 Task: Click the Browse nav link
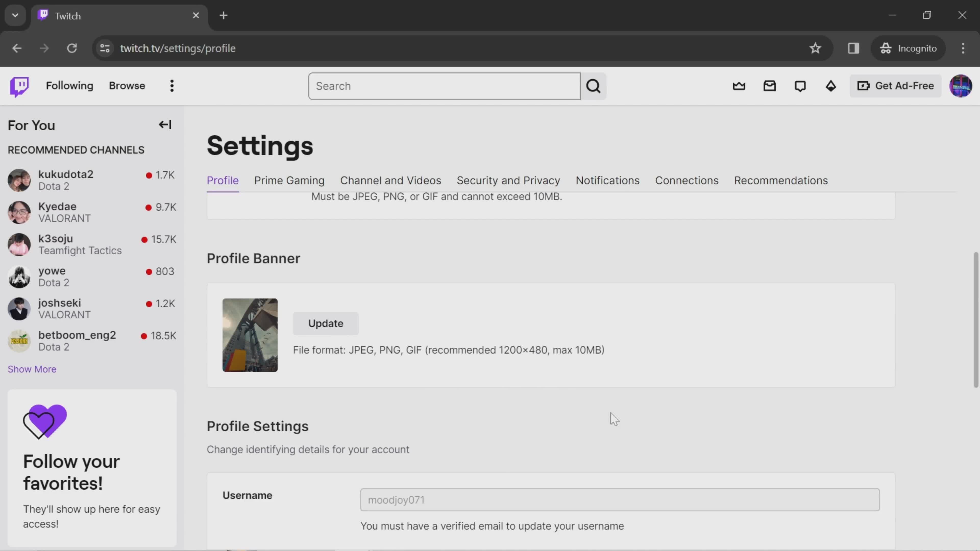coord(127,85)
